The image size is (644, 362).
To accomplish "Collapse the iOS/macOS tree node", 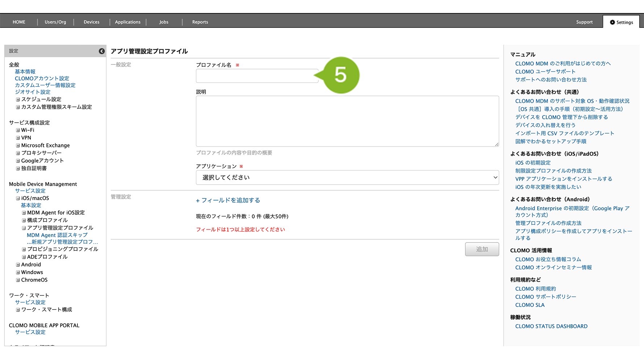I will (18, 198).
